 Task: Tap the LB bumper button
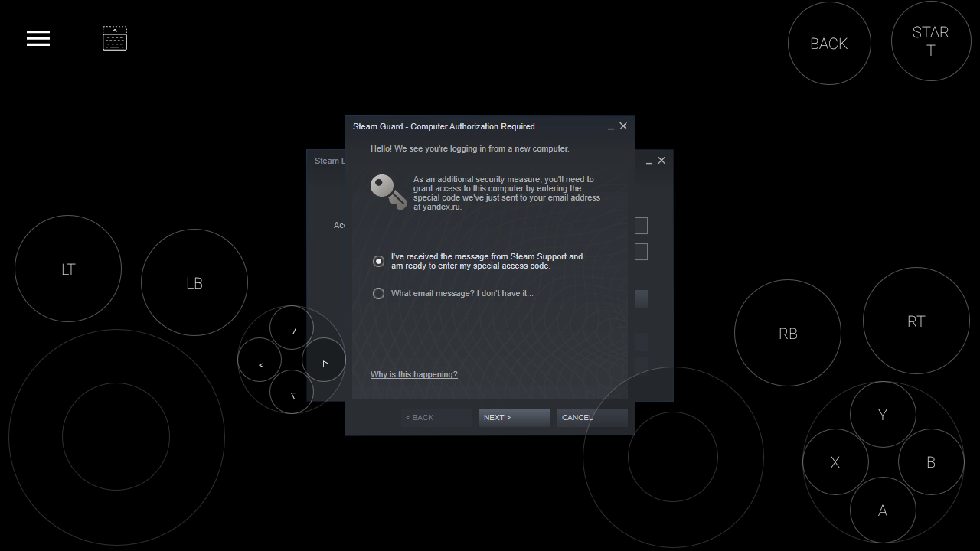[194, 282]
